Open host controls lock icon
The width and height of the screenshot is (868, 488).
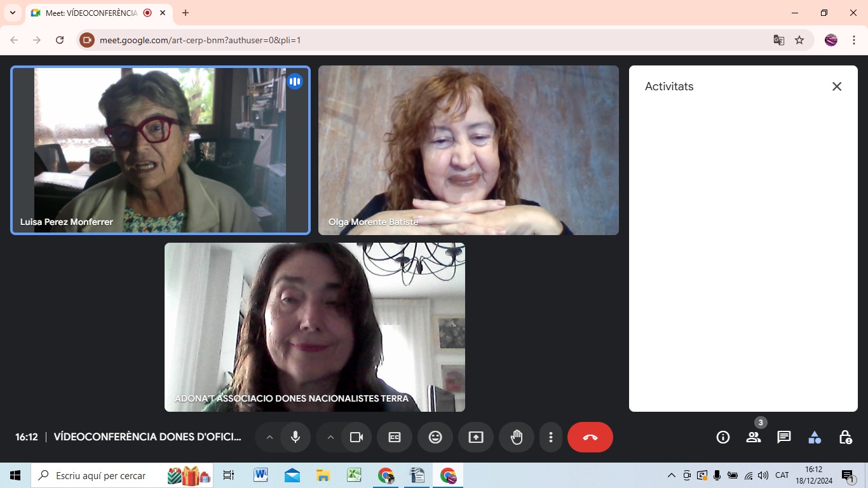click(x=845, y=437)
